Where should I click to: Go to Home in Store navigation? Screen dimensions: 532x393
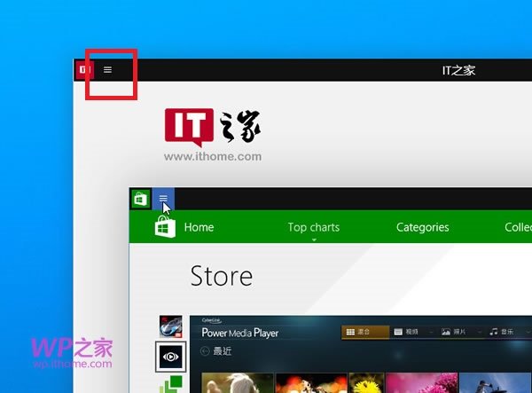199,227
